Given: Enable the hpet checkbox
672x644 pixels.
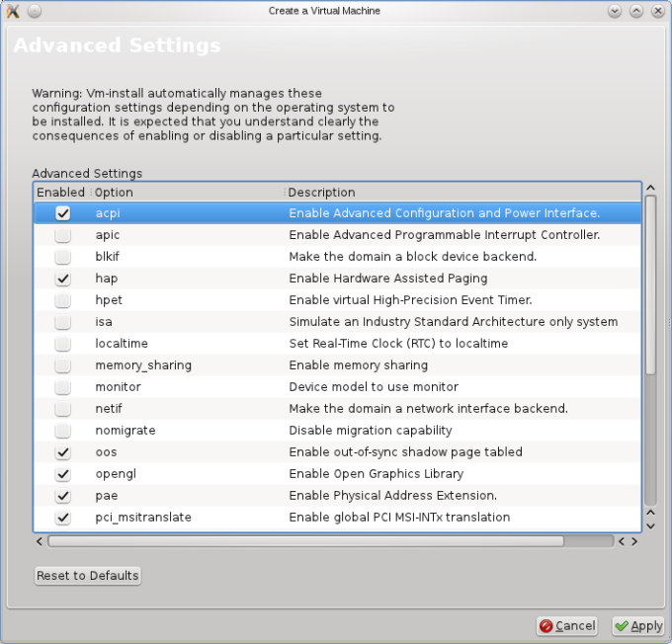Looking at the screenshot, I should pos(63,300).
